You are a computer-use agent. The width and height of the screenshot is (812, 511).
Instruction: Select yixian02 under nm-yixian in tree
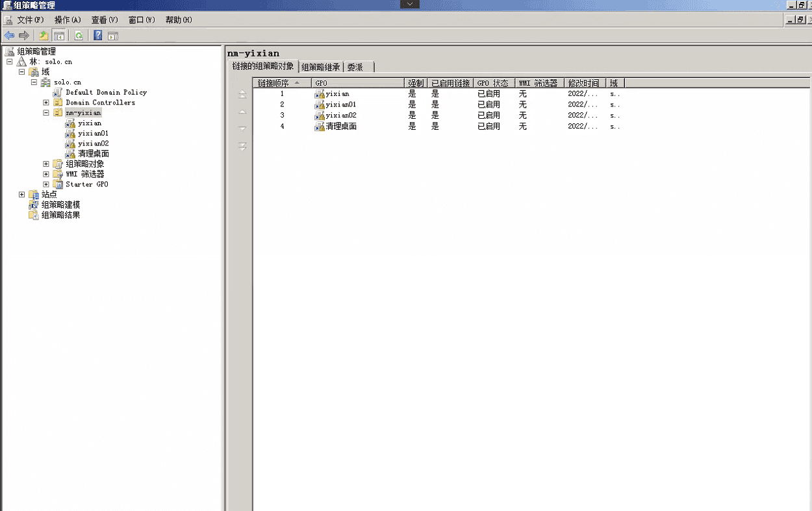93,143
